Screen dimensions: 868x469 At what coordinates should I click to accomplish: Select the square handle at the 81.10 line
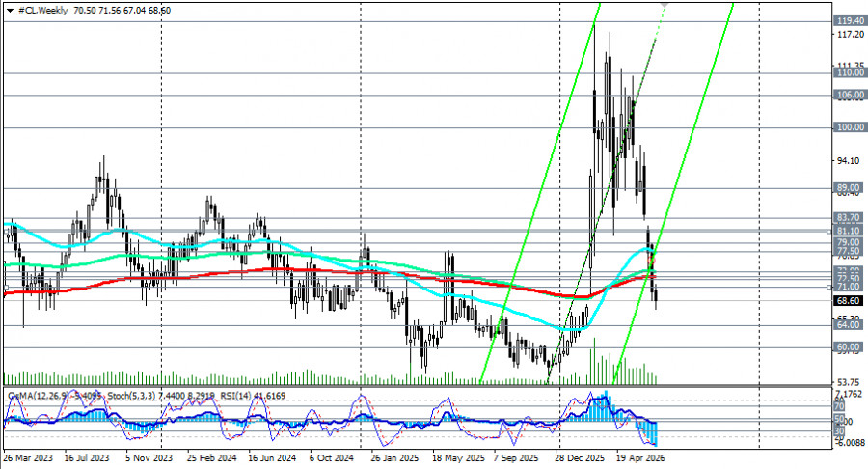(829, 232)
